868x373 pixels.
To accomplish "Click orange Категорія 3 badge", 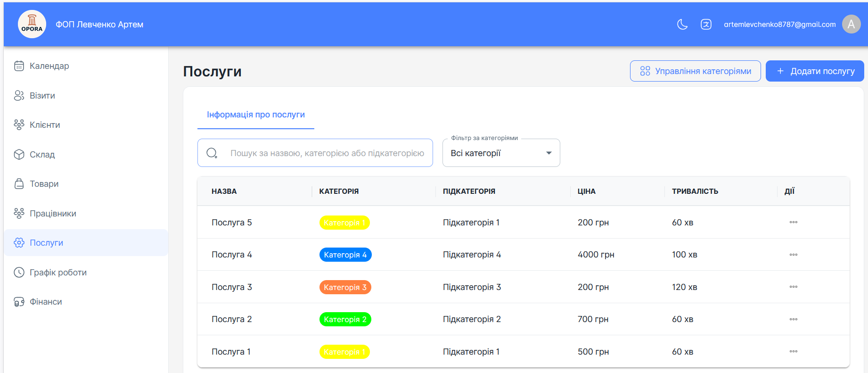I will pos(345,287).
